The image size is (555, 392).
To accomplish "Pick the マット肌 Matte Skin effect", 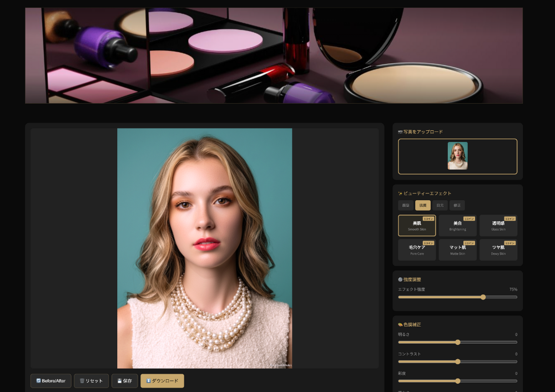I will coord(457,250).
